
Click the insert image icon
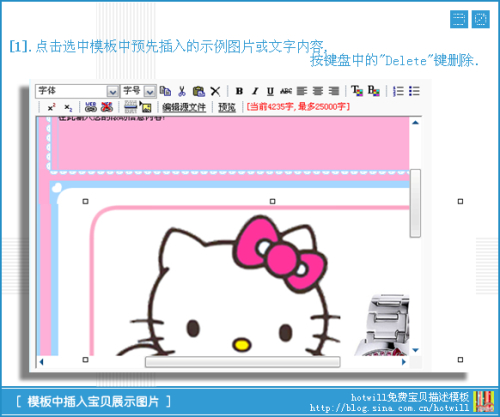(145, 107)
